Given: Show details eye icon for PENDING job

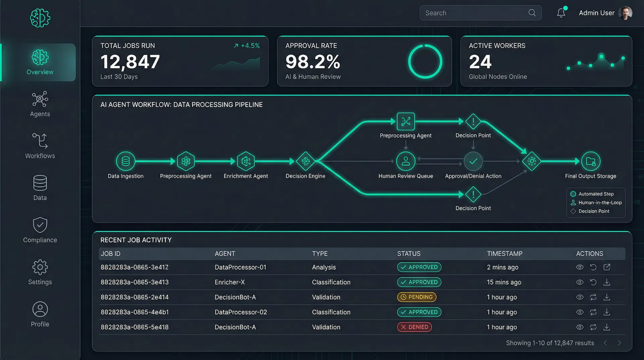Looking at the screenshot, I should 580,297.
